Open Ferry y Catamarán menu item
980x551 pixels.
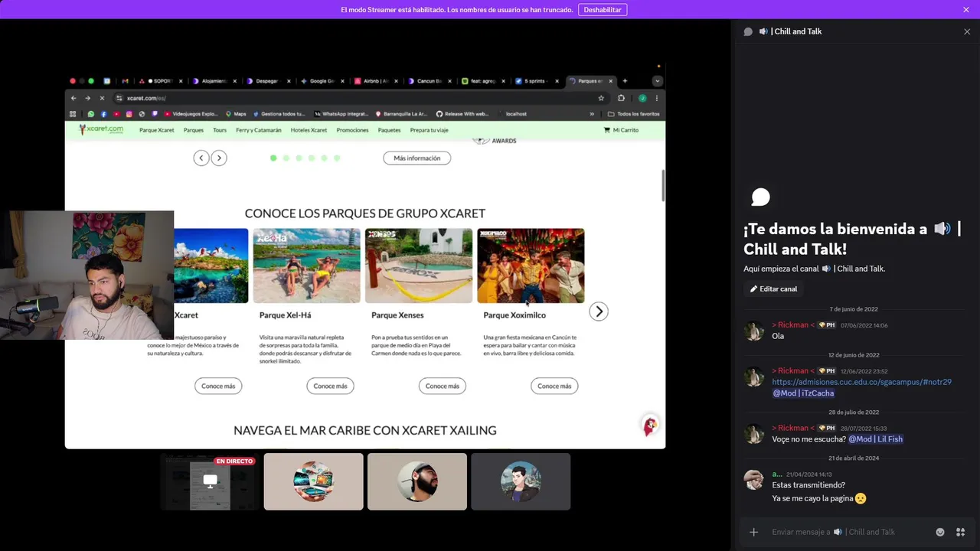pyautogui.click(x=259, y=130)
